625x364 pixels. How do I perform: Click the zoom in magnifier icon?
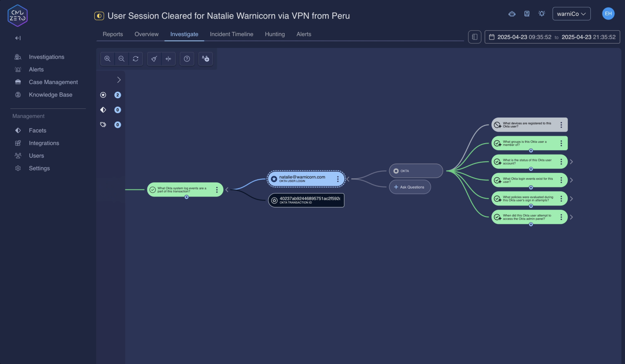coord(107,59)
